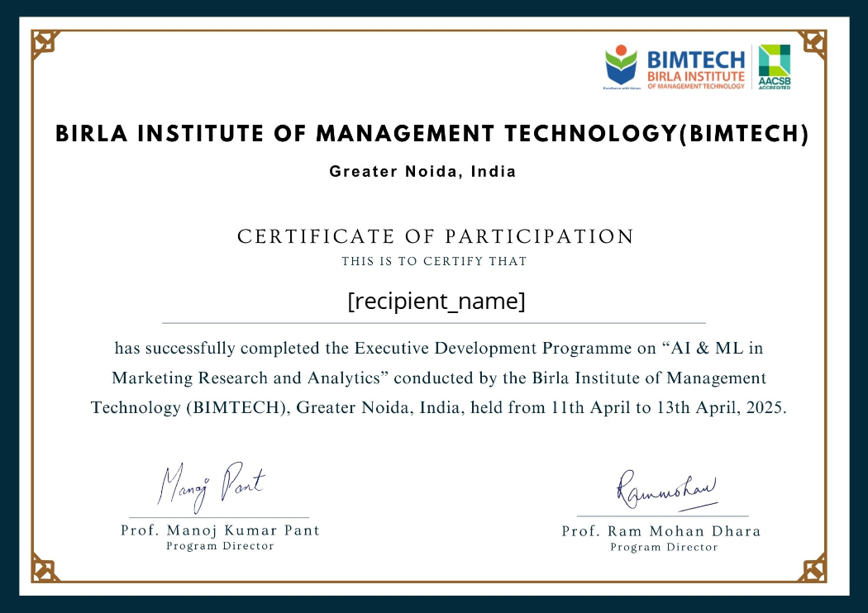Image resolution: width=868 pixels, height=613 pixels.
Task: Click the line beginning "Marketing Research and Analytics"
Action: pyautogui.click(x=439, y=378)
